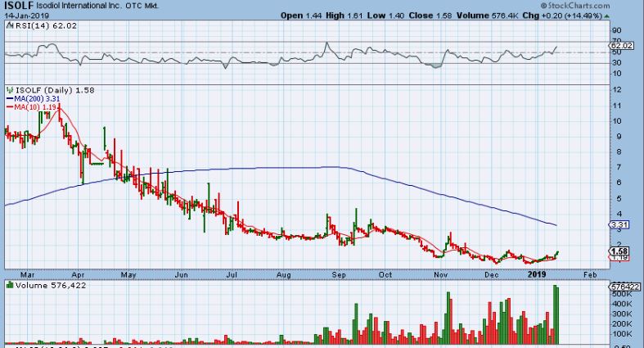Click the Jul label on time axis
The image size is (644, 348).
[232, 274]
